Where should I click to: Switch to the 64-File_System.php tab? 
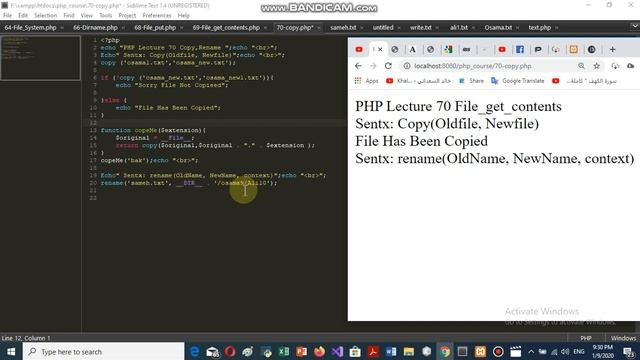point(31,28)
